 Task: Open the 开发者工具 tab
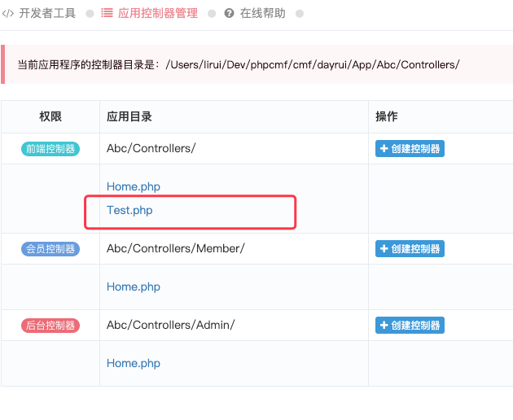pyautogui.click(x=47, y=13)
